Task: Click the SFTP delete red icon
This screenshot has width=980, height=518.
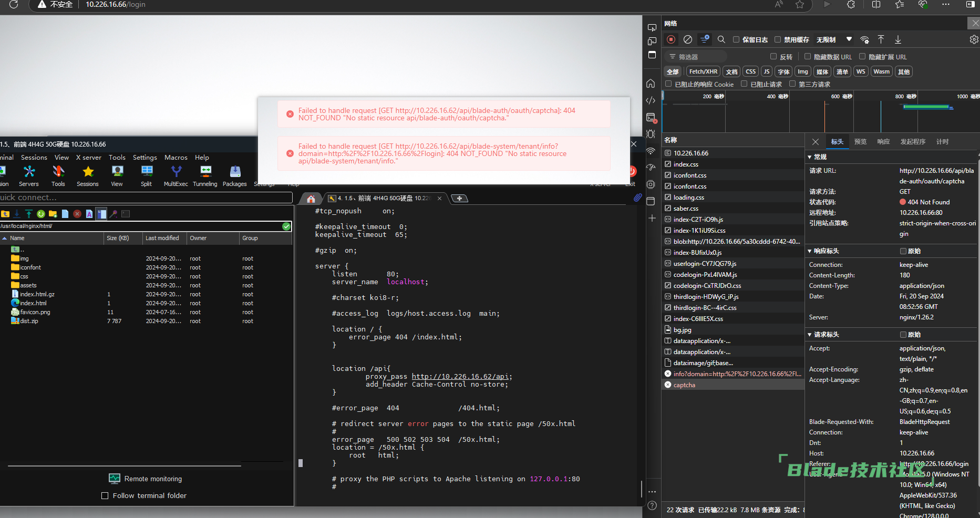Action: pos(77,214)
